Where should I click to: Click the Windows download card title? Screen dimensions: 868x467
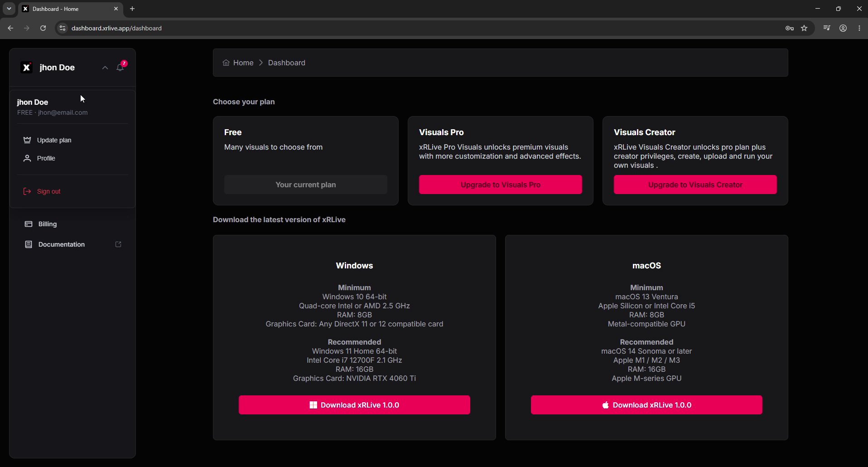(354, 266)
